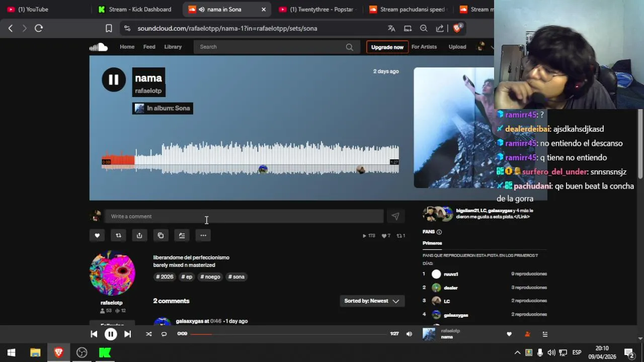Viewport: 644px width, 362px height.
Task: Show hidden tray icons chevron
Action: point(517,352)
